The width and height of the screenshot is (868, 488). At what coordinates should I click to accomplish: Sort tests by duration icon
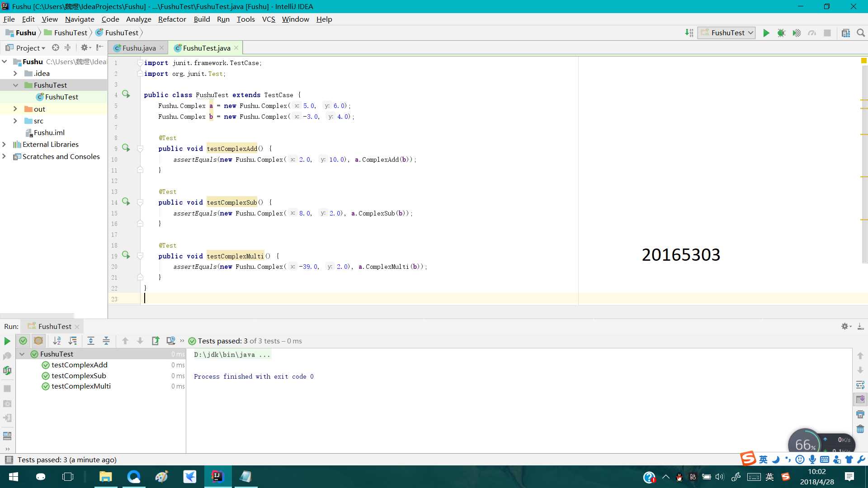click(x=72, y=341)
